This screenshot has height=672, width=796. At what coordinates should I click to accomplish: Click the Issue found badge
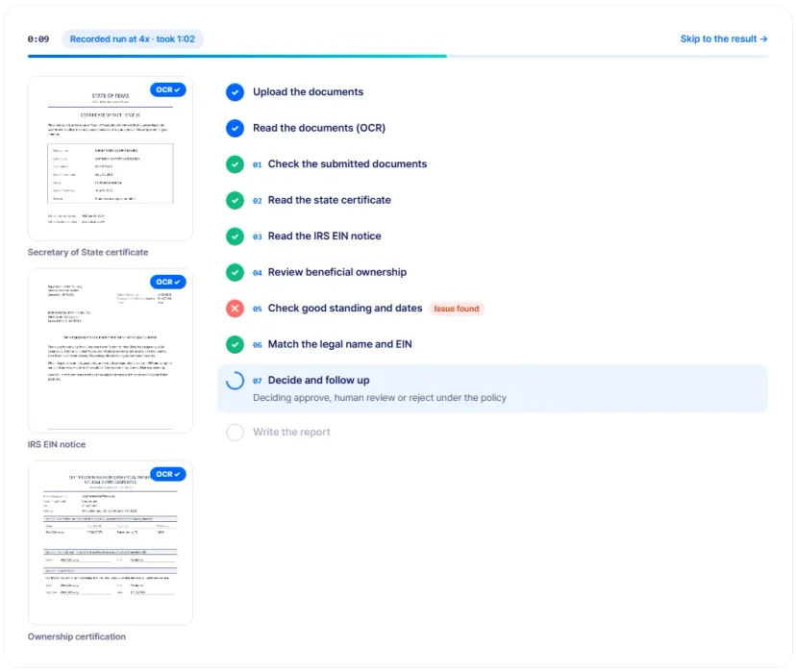pos(457,309)
